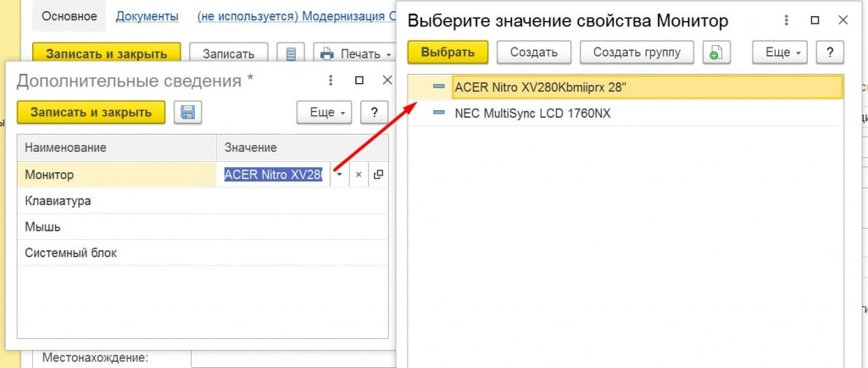Expand the Монитор value dropdown arrow
The height and width of the screenshot is (368, 868).
(339, 175)
